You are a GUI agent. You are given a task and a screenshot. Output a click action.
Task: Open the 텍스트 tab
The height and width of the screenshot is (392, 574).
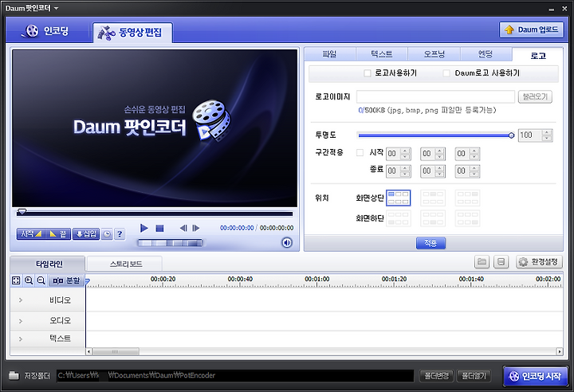[x=381, y=54]
